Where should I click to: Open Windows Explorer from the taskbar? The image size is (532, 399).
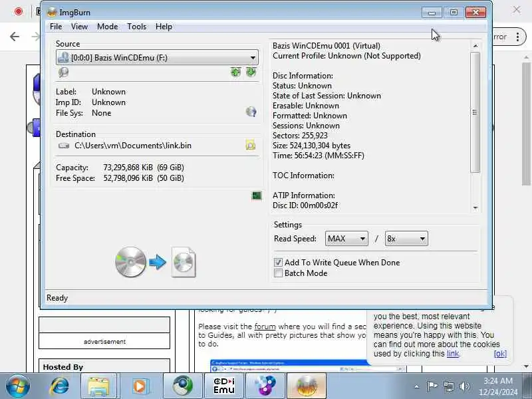point(98,386)
